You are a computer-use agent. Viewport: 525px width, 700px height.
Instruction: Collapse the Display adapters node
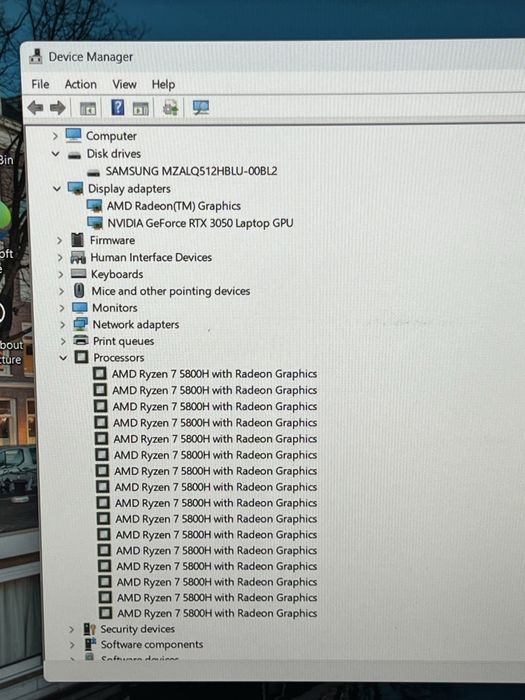point(57,188)
